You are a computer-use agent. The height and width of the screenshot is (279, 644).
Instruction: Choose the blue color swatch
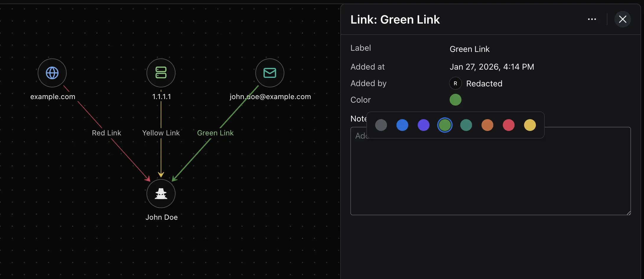[x=402, y=125]
